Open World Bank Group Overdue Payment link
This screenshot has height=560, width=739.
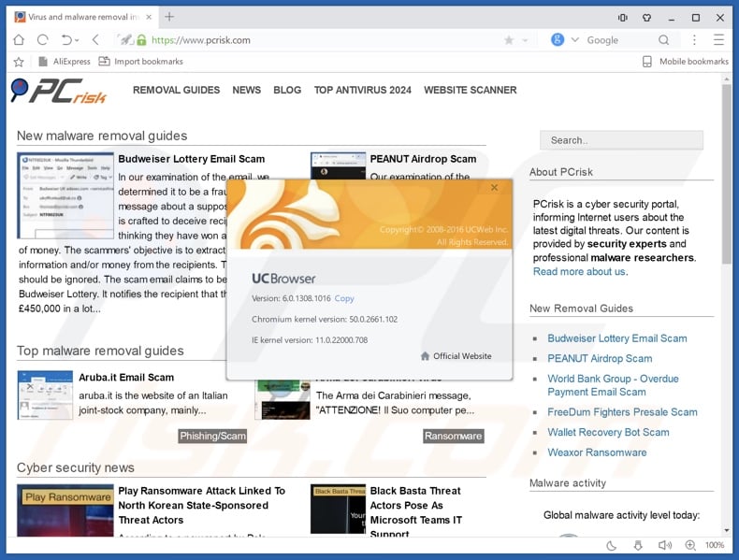pos(613,385)
